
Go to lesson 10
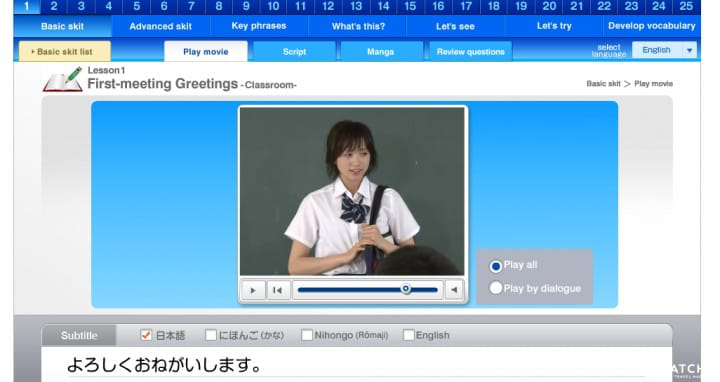click(x=273, y=6)
